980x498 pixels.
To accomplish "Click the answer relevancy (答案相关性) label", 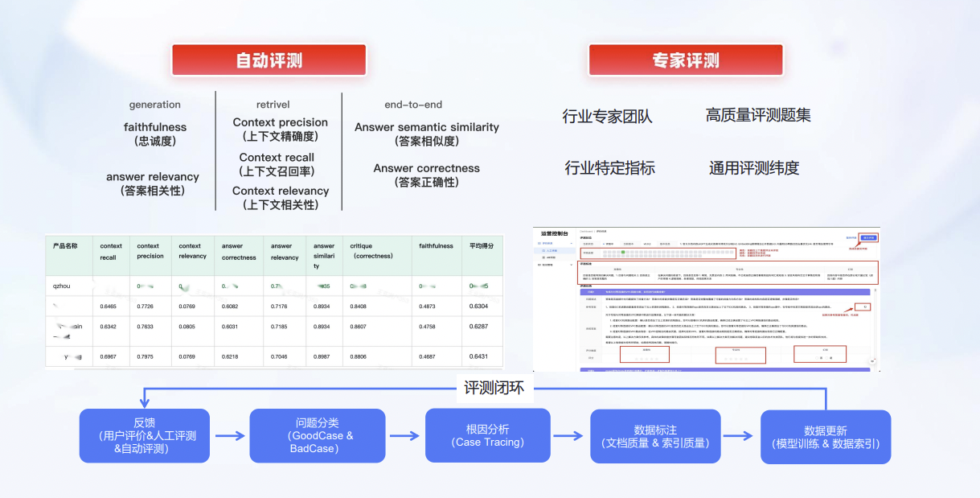I will (153, 183).
